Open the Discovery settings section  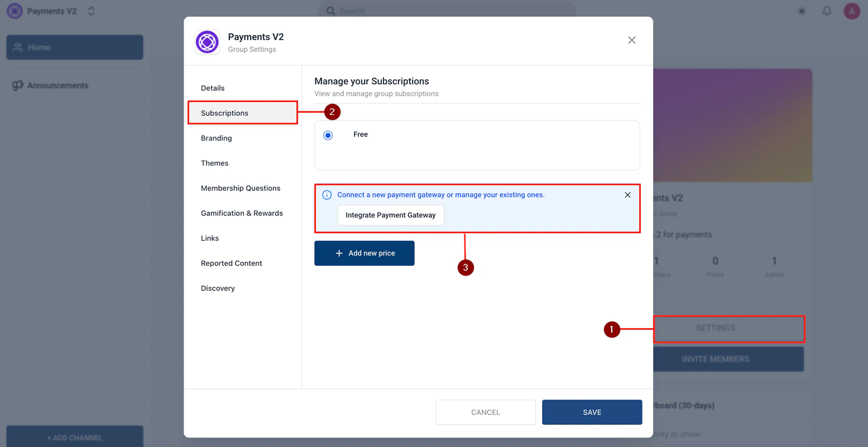[218, 288]
